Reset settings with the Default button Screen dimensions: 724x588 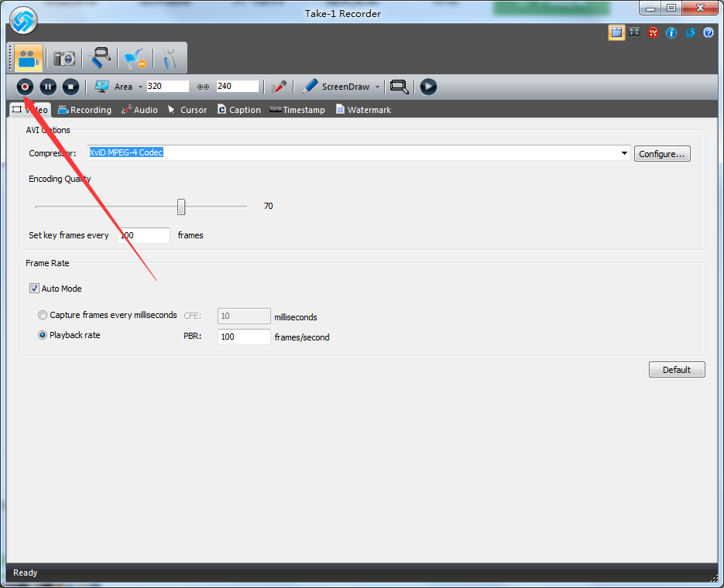tap(677, 369)
